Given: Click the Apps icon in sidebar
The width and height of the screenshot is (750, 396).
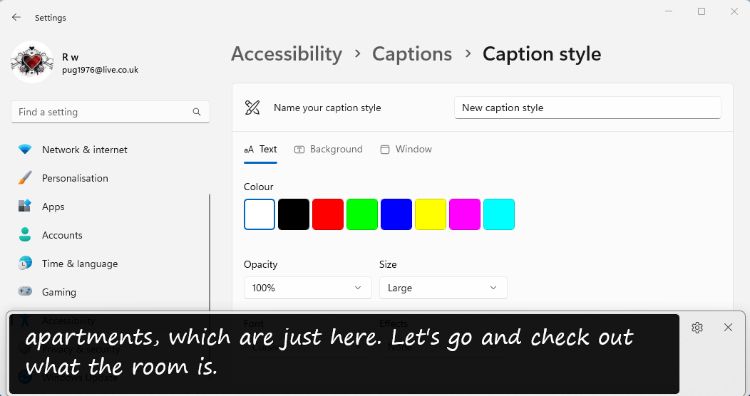Looking at the screenshot, I should tap(25, 206).
